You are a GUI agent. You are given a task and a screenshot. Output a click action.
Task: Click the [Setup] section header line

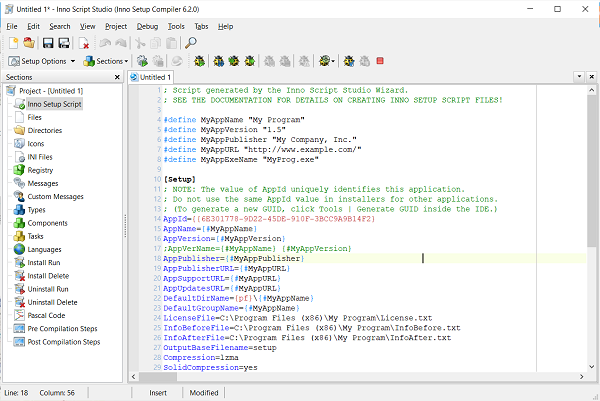tap(179, 179)
